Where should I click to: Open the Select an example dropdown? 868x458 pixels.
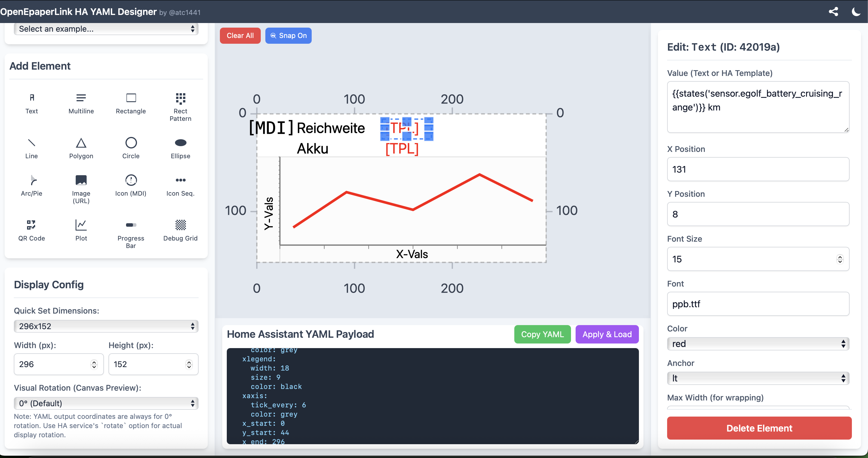click(x=106, y=29)
